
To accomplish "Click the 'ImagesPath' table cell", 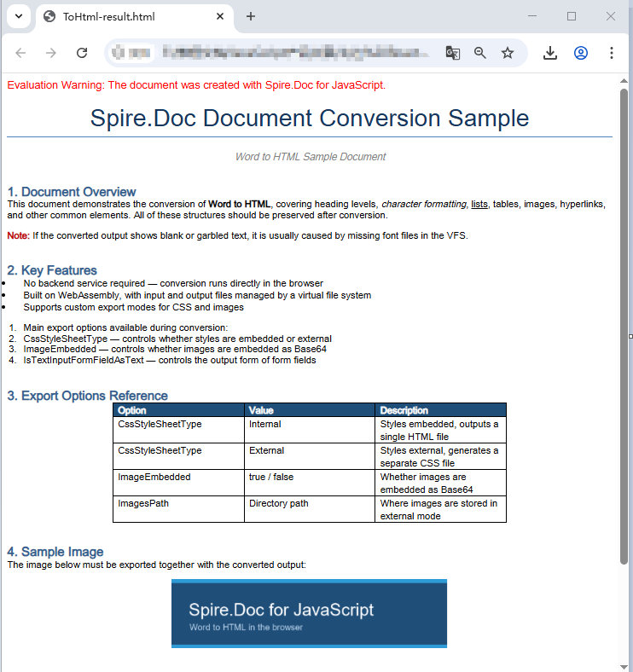I will (179, 509).
